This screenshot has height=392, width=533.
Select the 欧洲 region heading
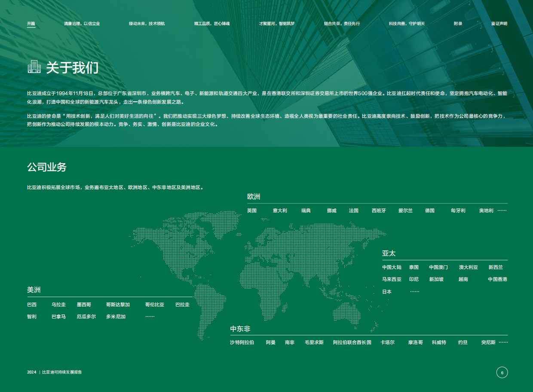[x=254, y=197]
